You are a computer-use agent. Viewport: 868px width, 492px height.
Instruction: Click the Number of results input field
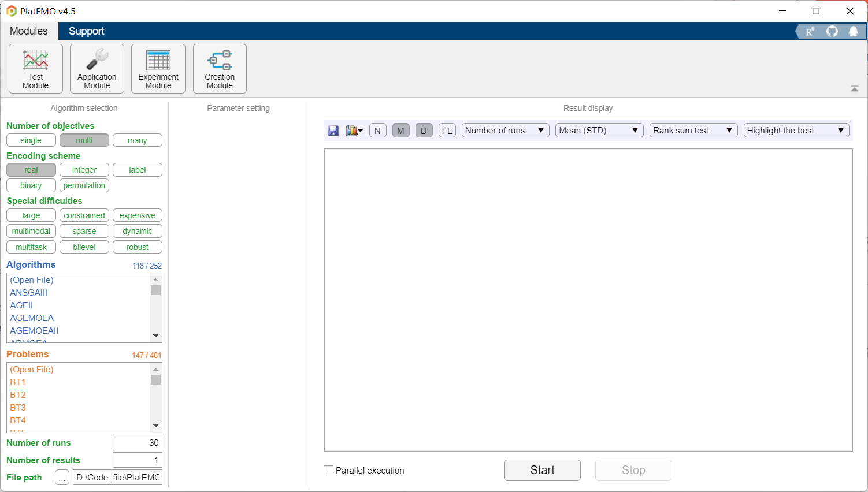pos(138,460)
